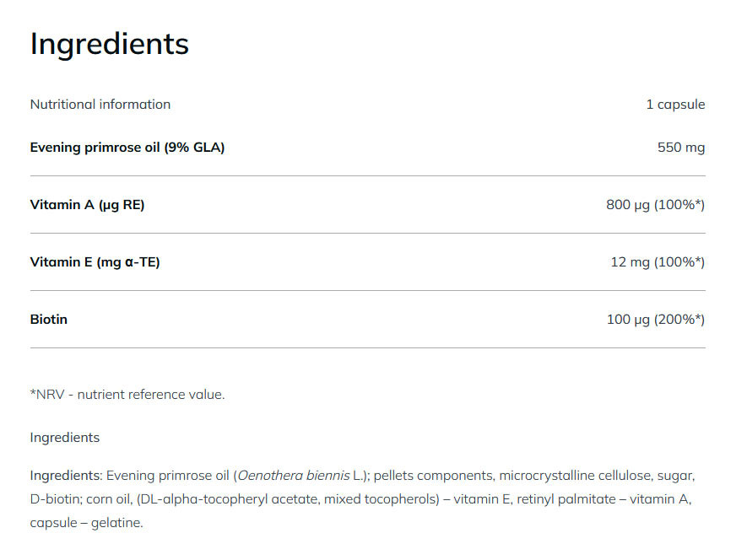This screenshot has width=747, height=560.
Task: Select the Vitamin E (mg α-TE) label
Action: [x=95, y=262]
